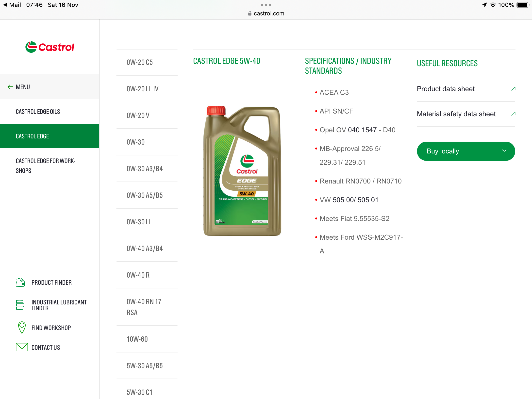The width and height of the screenshot is (532, 399).
Task: Follow the 040 1547 phone-style link
Action: [362, 130]
